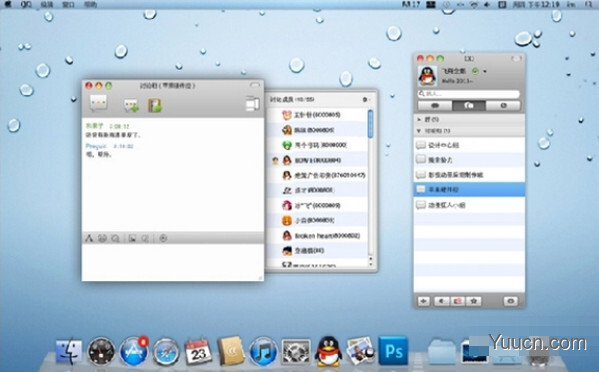Open iCal calendar from the Dock
Image resolution: width=599 pixels, height=372 pixels.
(x=199, y=352)
